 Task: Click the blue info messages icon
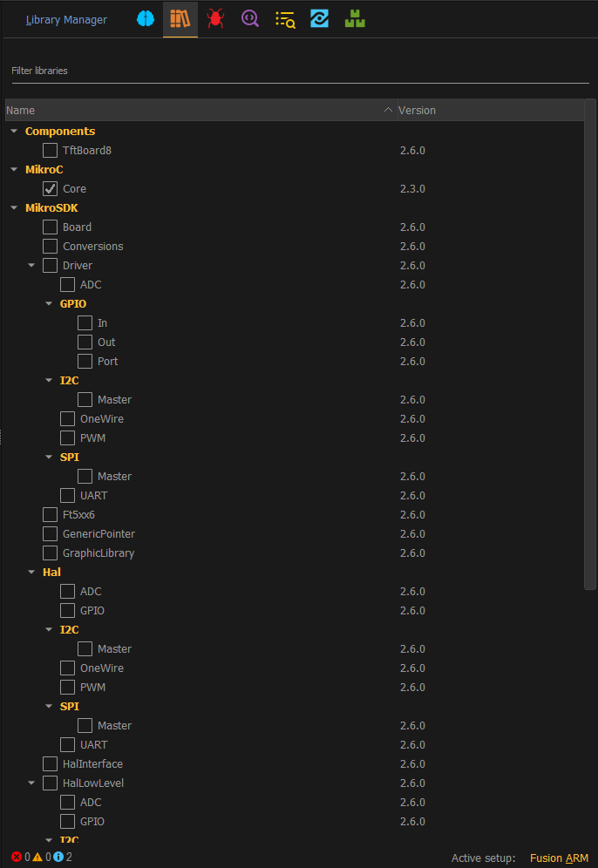click(x=58, y=857)
